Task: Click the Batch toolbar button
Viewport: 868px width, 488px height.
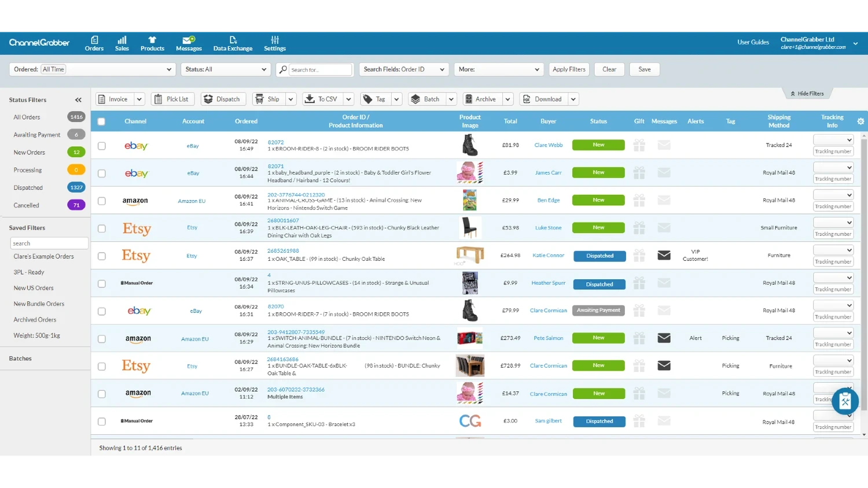Action: click(x=426, y=99)
